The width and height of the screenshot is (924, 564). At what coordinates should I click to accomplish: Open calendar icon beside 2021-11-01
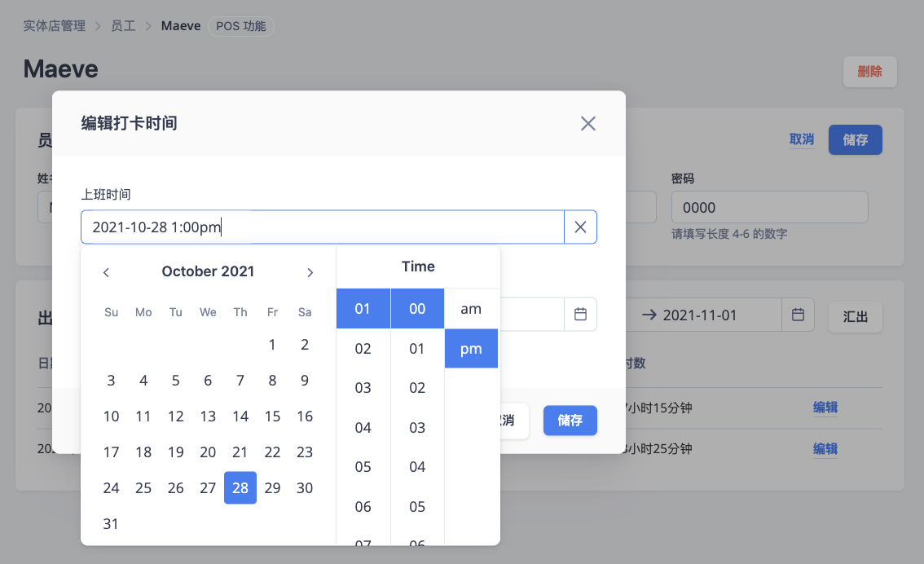(798, 315)
